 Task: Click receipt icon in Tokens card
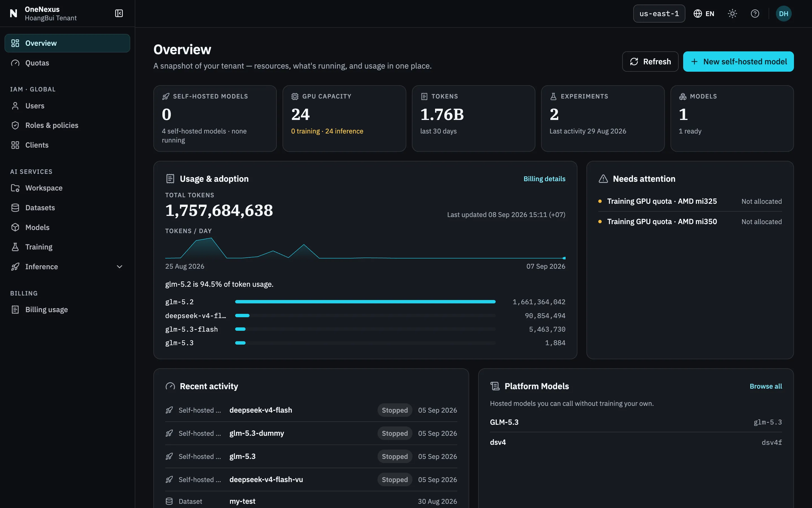coord(424,97)
